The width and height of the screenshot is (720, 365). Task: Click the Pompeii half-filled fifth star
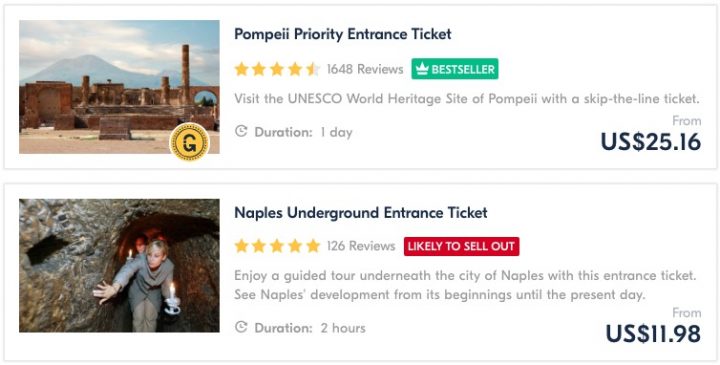[x=313, y=69]
